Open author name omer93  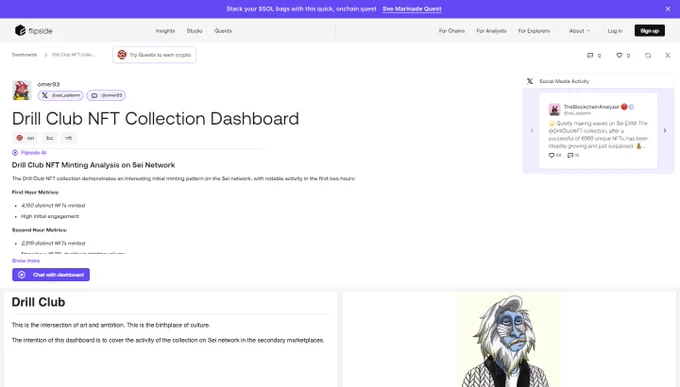[x=49, y=84]
